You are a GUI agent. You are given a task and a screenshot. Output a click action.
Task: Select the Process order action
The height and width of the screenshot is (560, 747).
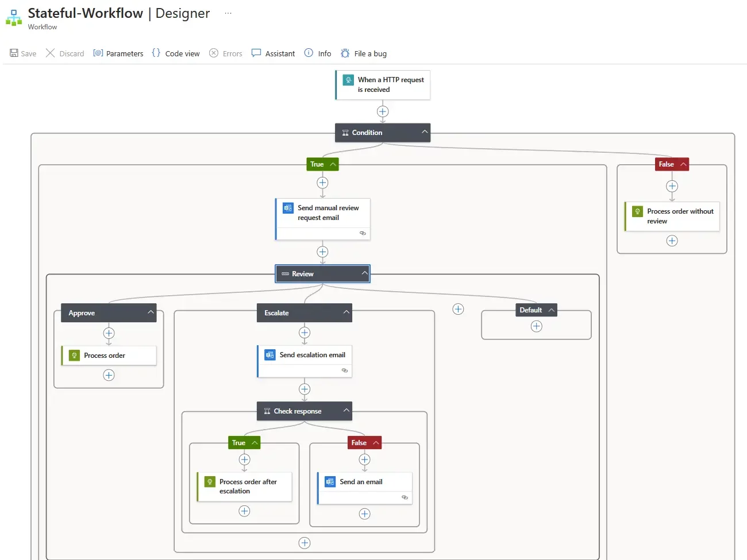tap(109, 356)
